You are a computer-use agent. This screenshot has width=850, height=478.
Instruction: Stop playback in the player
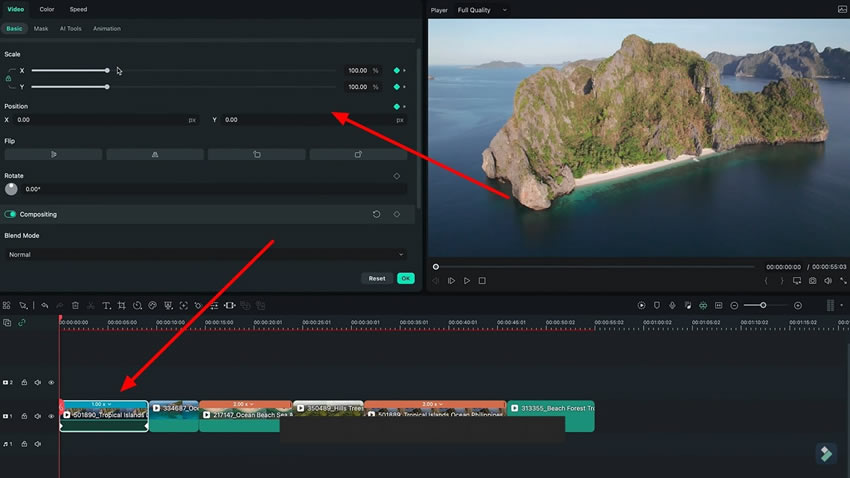[x=482, y=281]
